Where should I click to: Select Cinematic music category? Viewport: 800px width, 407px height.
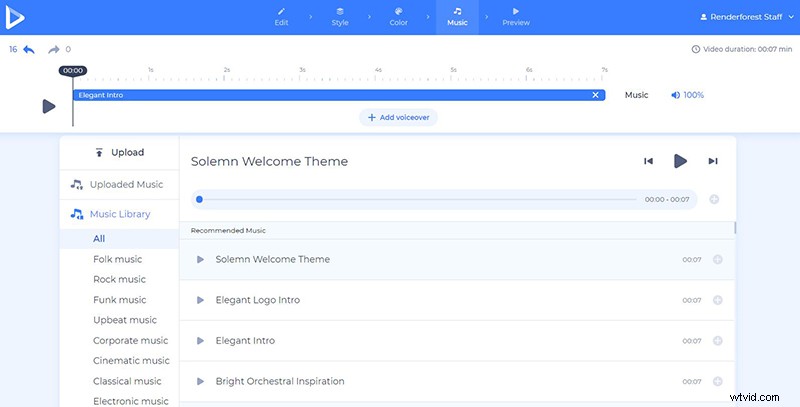[x=131, y=361]
